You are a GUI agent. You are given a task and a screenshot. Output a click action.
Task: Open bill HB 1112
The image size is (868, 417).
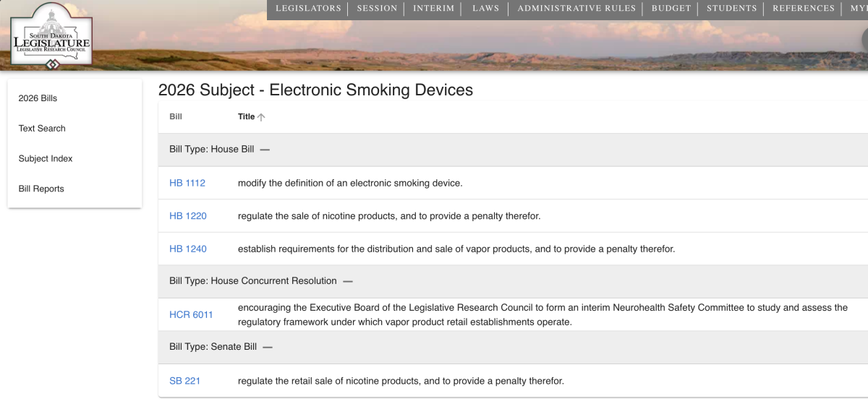(187, 183)
